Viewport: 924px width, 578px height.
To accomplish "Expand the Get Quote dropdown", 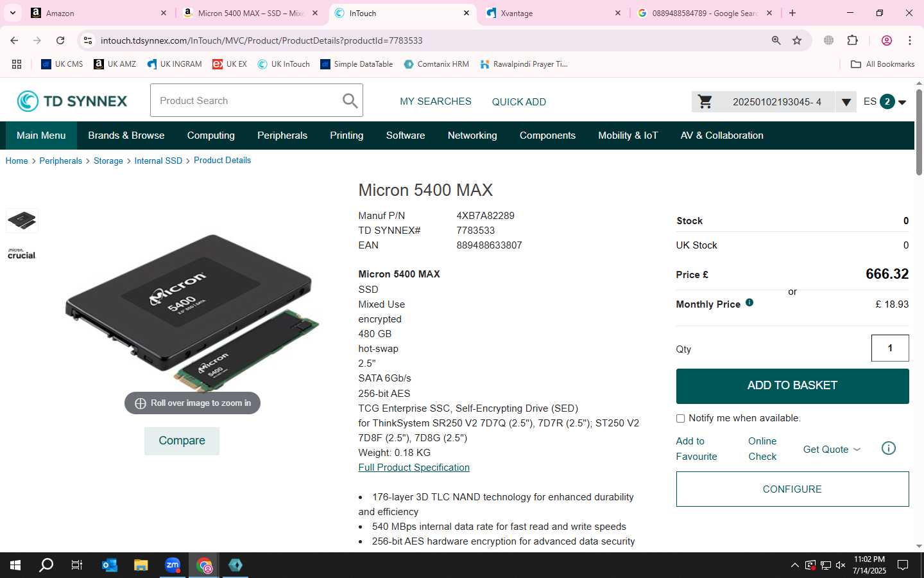I will 832,449.
